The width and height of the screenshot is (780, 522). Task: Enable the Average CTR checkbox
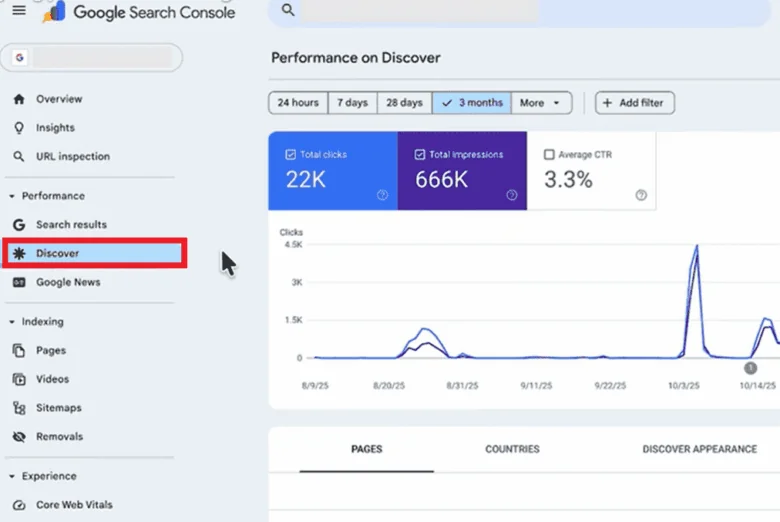tap(549, 155)
